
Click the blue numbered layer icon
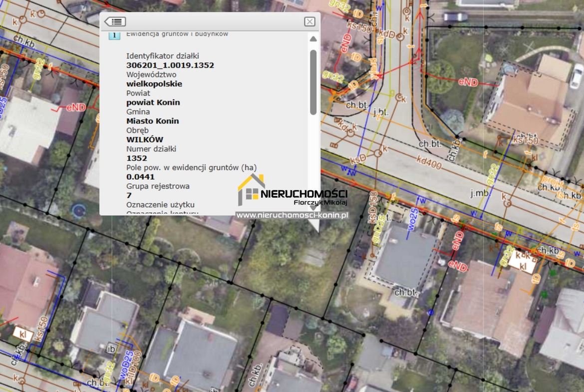click(x=114, y=35)
